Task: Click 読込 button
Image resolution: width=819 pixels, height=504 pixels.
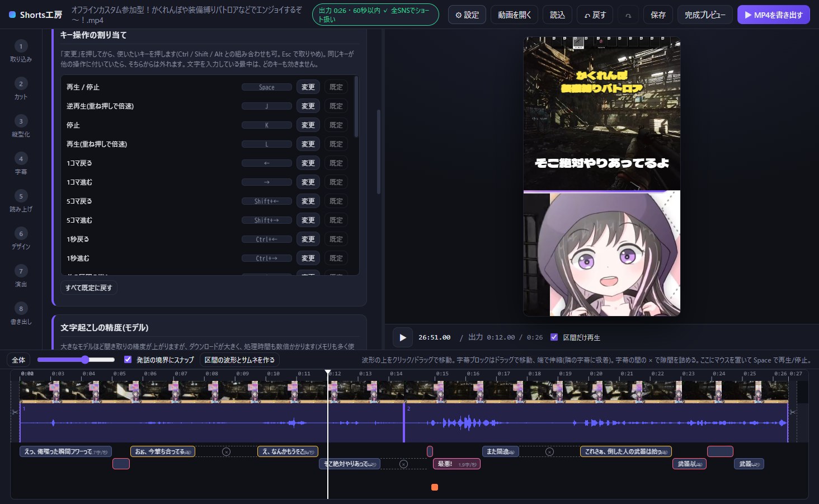Action: [557, 15]
